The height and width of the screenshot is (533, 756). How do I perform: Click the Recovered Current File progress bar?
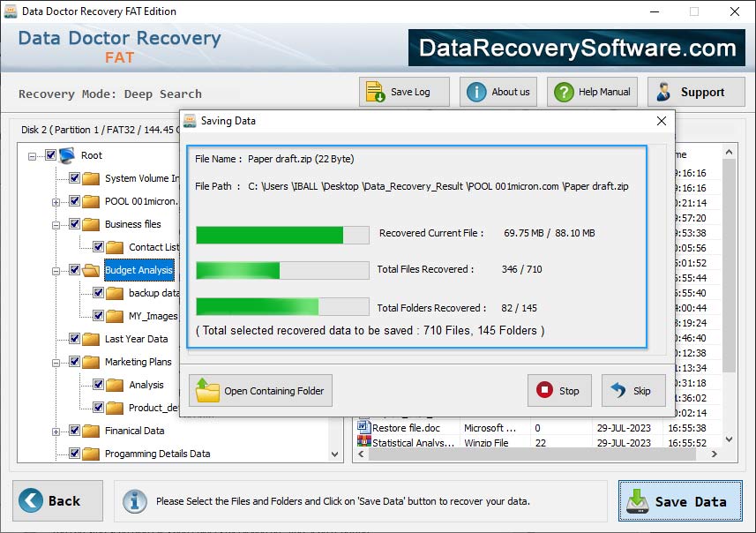pos(281,235)
